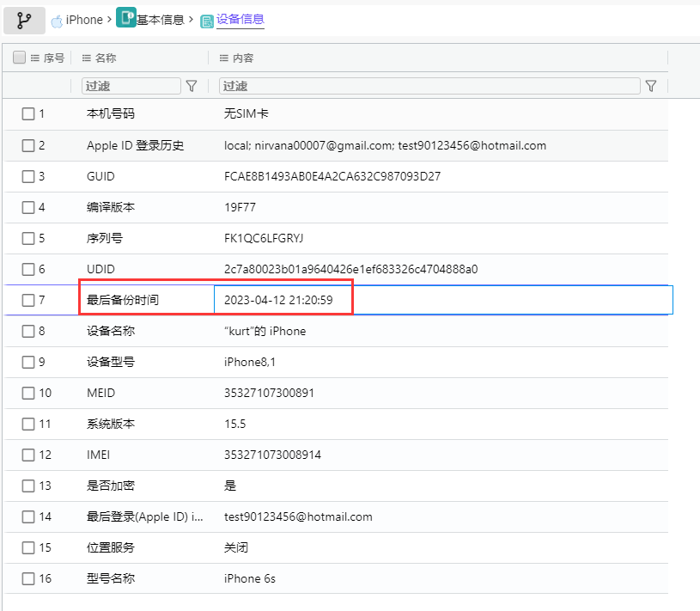This screenshot has height=611, width=700.
Task: Click the 设备信息 document icon
Action: 207,21
